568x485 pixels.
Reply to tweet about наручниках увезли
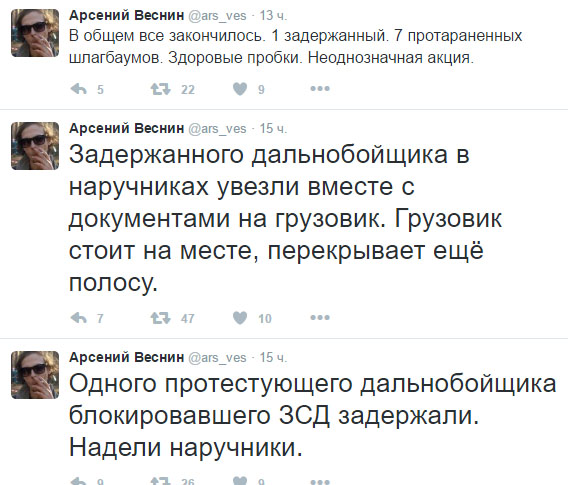coord(79,318)
